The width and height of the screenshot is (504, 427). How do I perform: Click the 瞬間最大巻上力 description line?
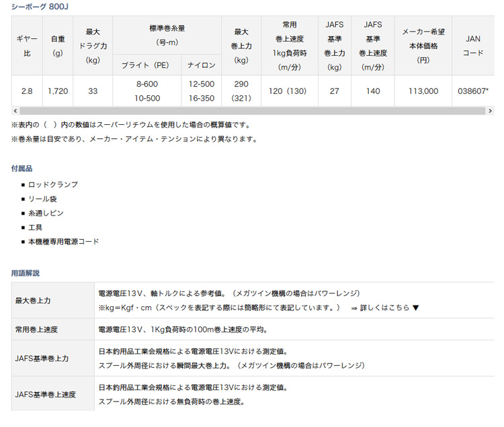click(232, 365)
